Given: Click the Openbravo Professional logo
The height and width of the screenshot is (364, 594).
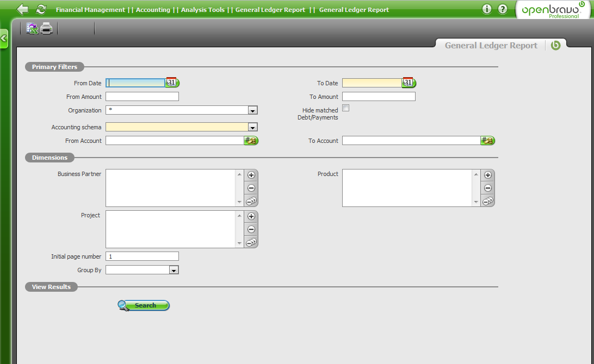Looking at the screenshot, I should click(553, 10).
